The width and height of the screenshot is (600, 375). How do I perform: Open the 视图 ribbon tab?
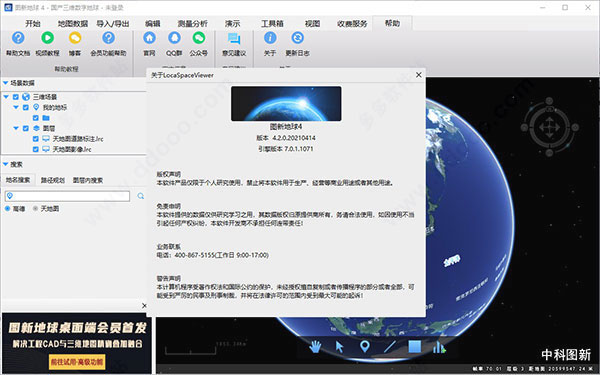click(x=312, y=23)
